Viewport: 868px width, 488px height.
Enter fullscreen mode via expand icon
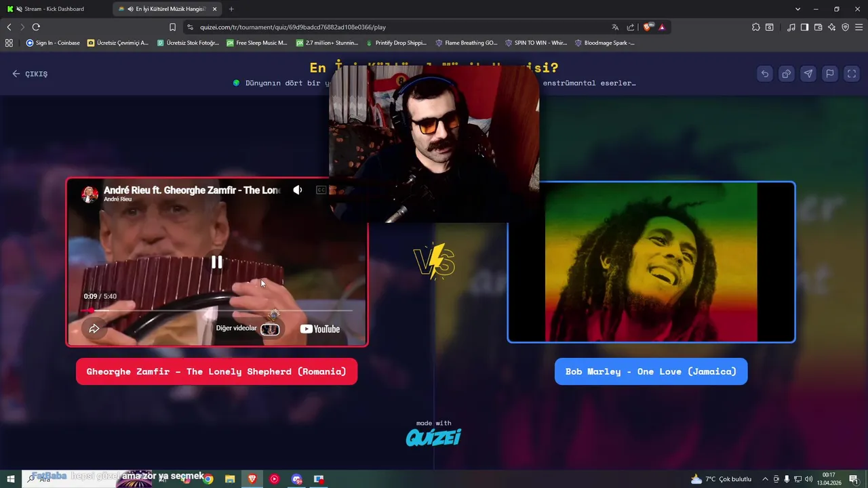852,74
